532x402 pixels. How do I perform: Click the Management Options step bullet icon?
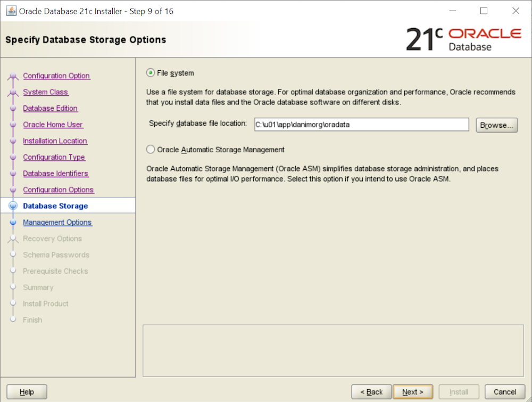coord(13,223)
